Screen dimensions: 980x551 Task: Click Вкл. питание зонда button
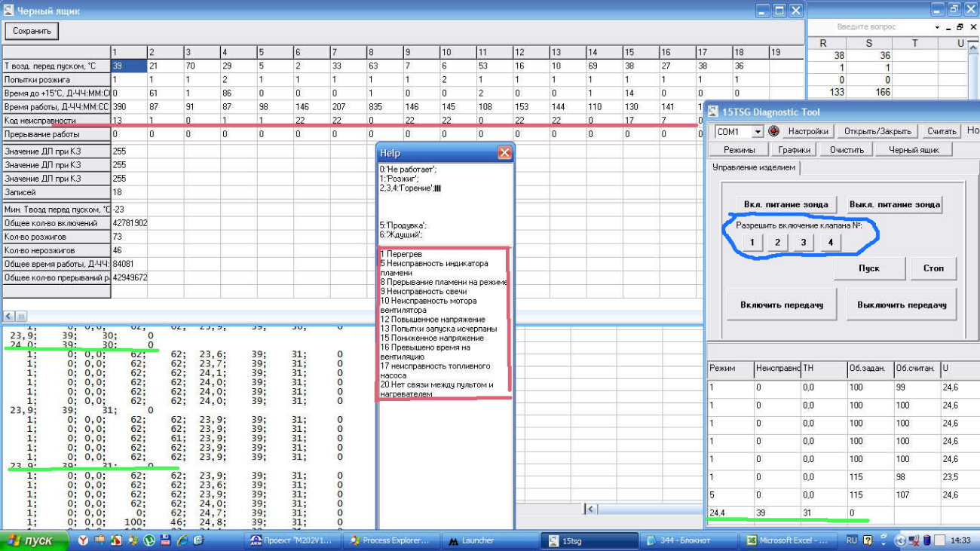point(786,204)
